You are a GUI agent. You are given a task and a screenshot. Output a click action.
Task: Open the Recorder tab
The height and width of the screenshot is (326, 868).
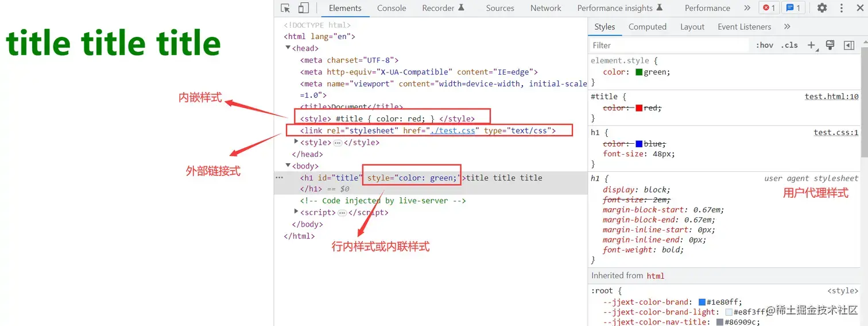coord(443,8)
